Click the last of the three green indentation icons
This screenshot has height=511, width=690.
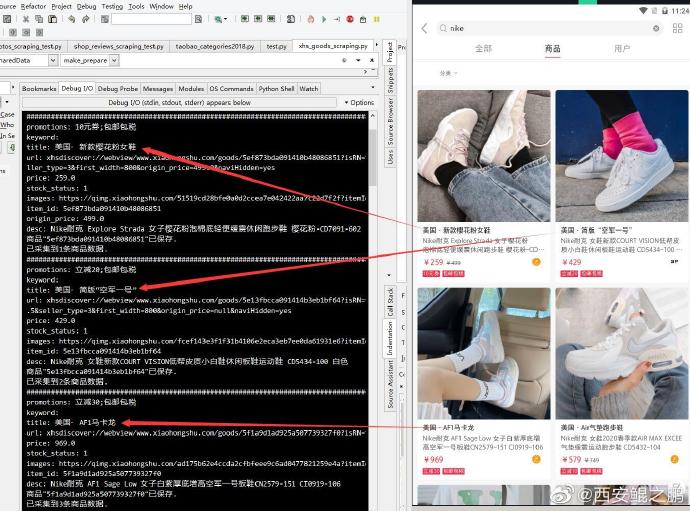[271, 19]
